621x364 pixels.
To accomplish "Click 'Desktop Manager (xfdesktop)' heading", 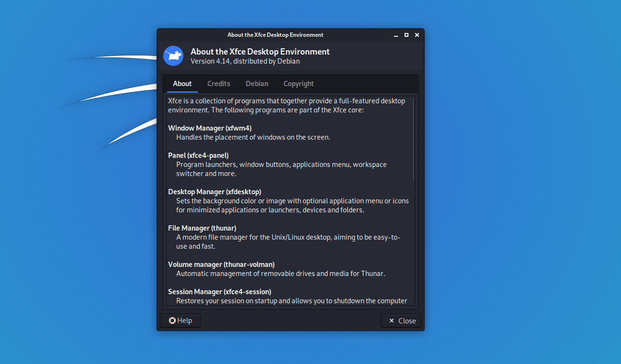I will 215,192.
